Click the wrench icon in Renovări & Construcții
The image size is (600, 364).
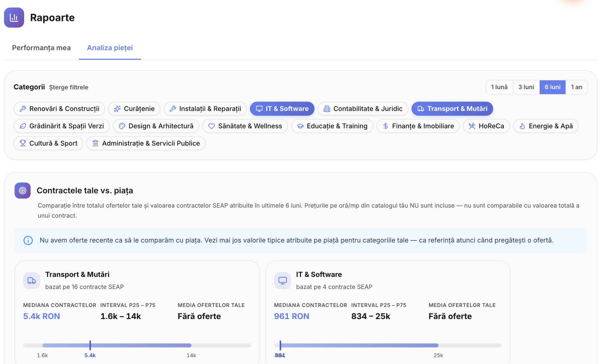23,109
